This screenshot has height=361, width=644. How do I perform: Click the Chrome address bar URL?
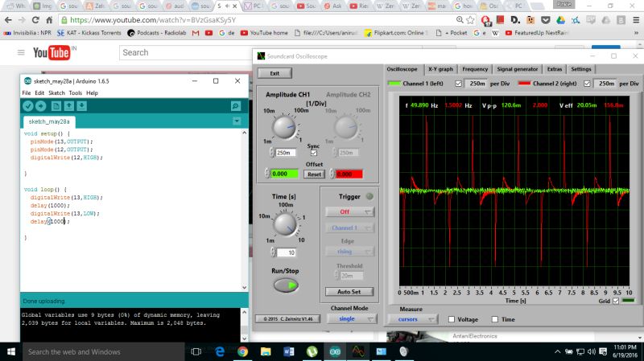coord(153,19)
